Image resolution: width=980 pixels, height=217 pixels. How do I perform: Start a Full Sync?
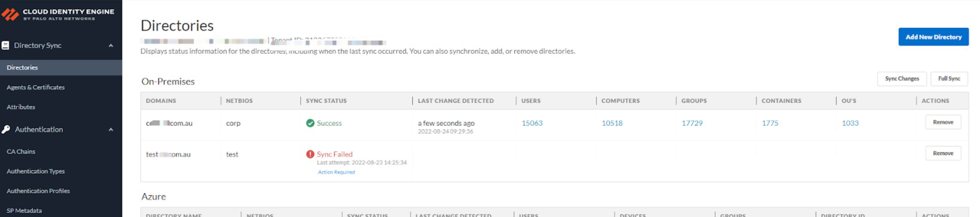click(949, 79)
